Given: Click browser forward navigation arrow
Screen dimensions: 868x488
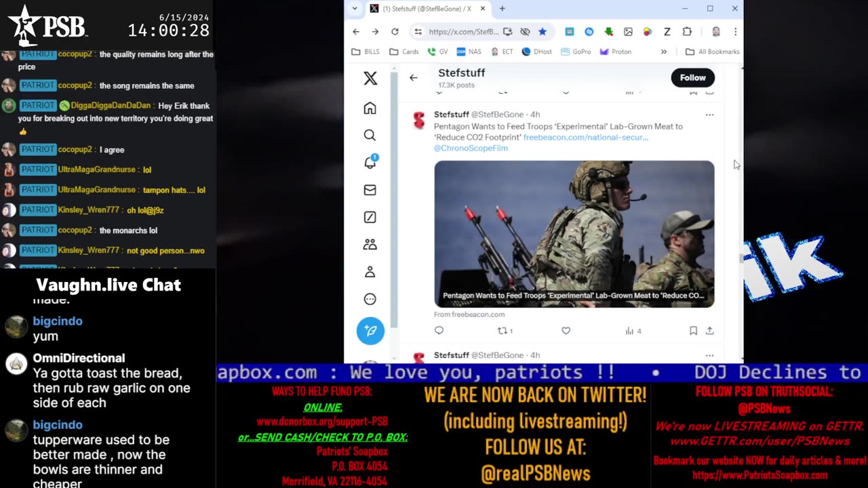Looking at the screenshot, I should (375, 32).
